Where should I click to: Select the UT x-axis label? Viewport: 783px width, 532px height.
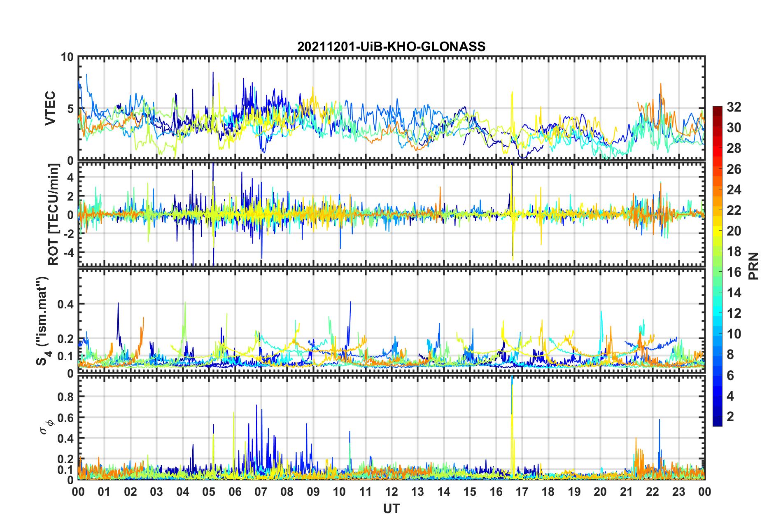click(391, 509)
